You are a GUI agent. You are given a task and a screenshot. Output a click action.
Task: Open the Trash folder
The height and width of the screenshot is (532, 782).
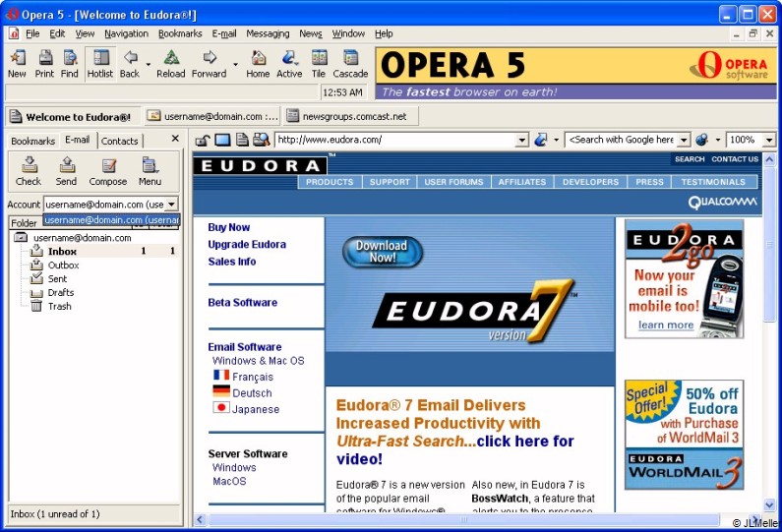59,306
